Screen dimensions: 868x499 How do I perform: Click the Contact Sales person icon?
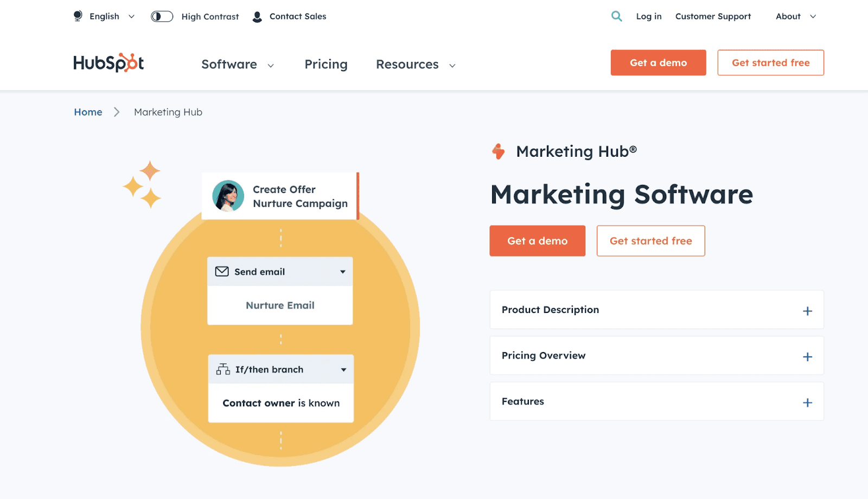(257, 17)
